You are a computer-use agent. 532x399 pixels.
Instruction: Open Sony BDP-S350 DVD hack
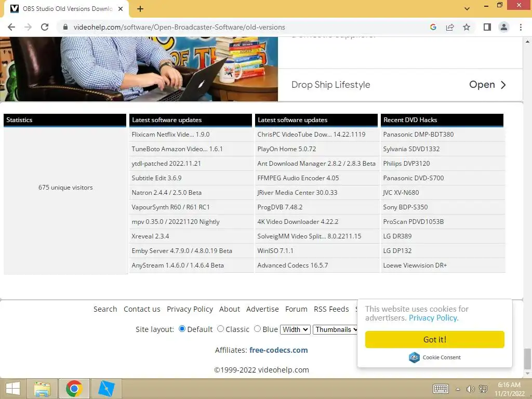coord(405,207)
